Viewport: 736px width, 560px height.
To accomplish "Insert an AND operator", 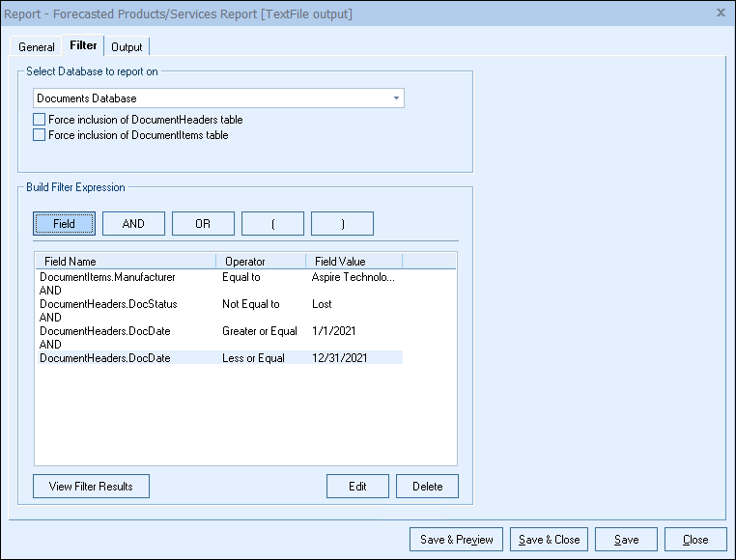I will click(133, 224).
